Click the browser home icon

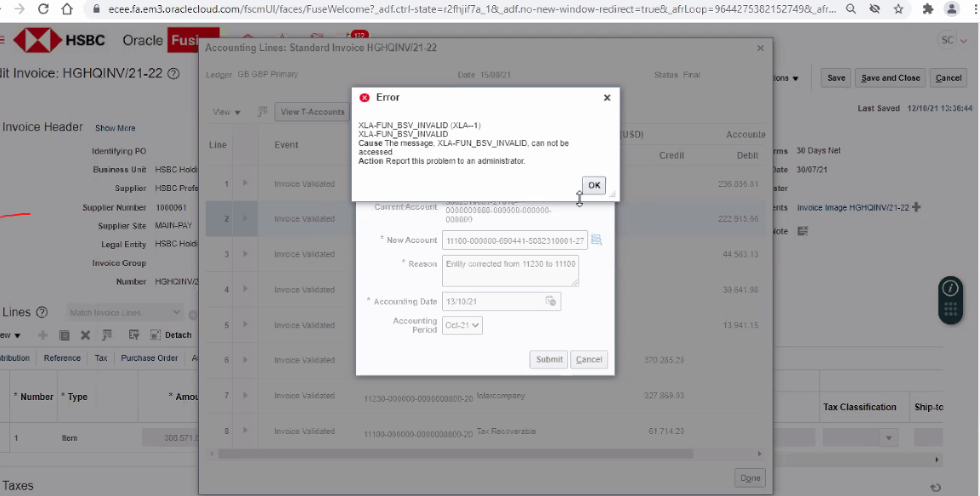tap(67, 9)
